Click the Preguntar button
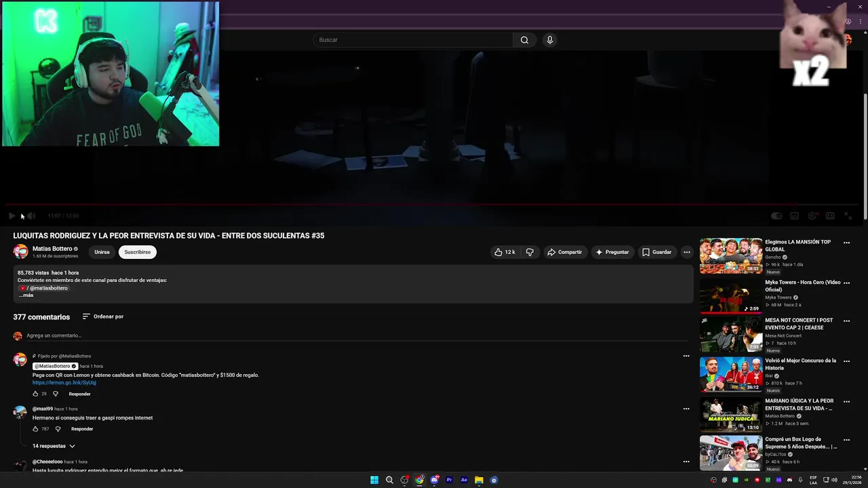 612,252
